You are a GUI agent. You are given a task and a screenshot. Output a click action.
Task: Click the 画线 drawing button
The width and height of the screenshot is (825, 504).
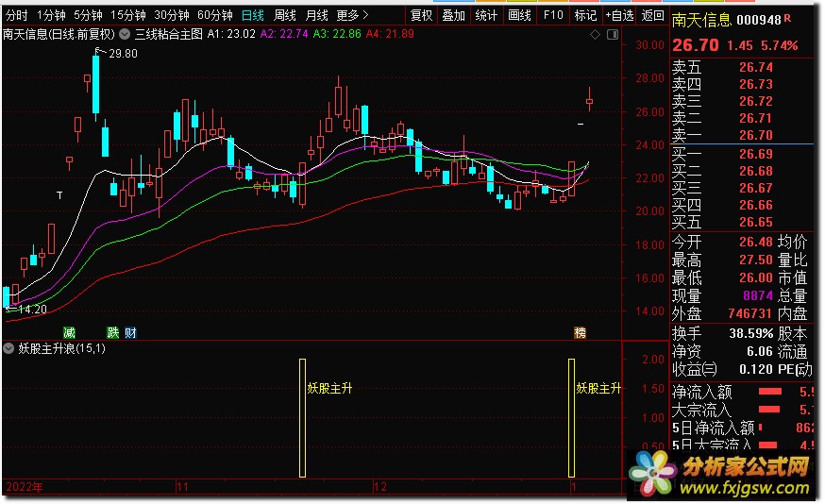point(519,15)
